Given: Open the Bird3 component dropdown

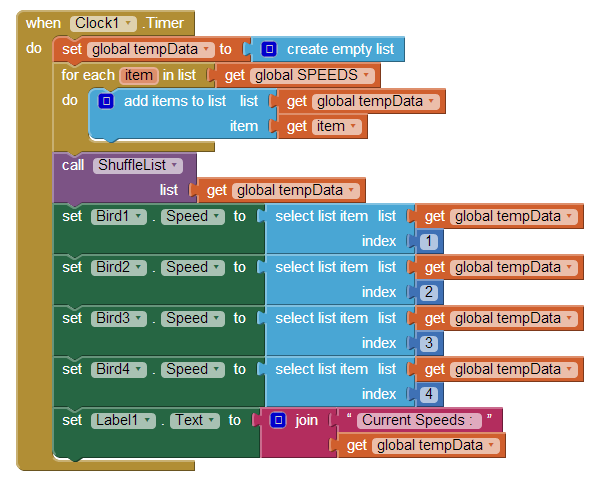Looking at the screenshot, I should pos(119,318).
